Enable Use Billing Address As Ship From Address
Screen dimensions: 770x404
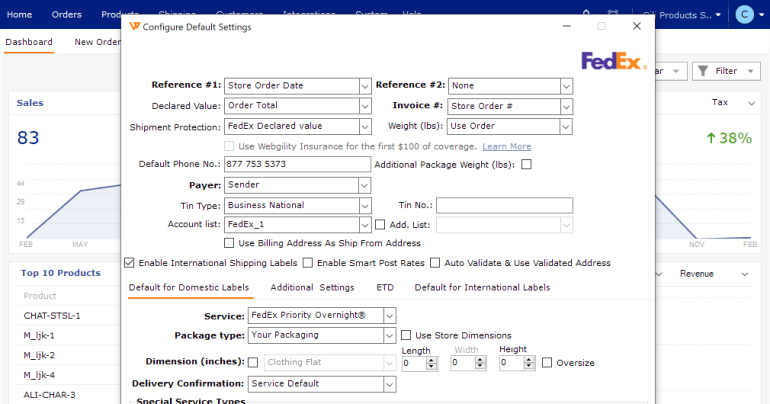pos(229,243)
